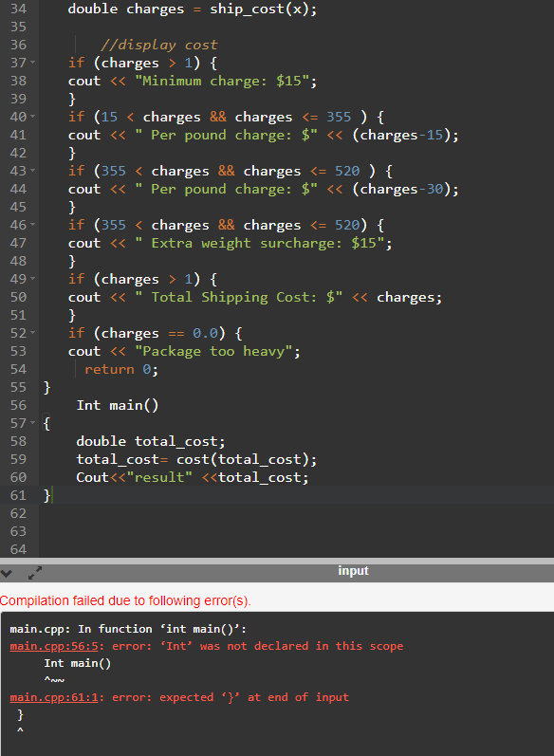The height and width of the screenshot is (756, 554).
Task: Switch to the input tab
Action: click(353, 571)
